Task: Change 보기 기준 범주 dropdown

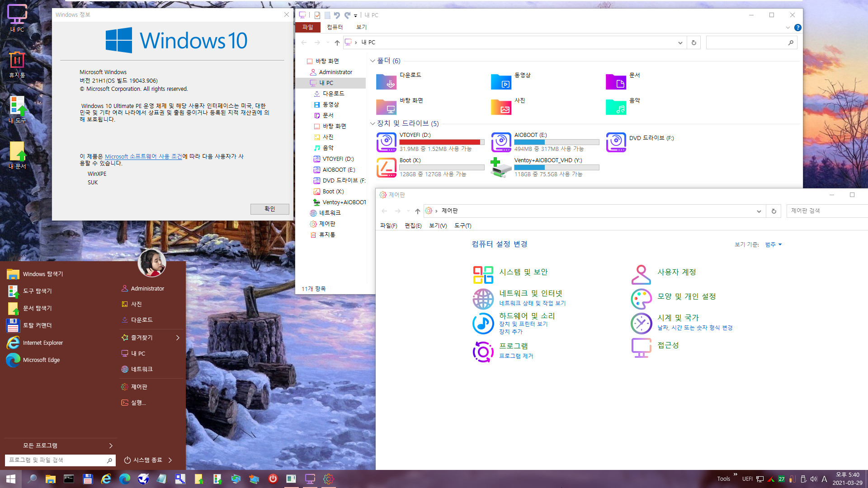Action: (773, 244)
